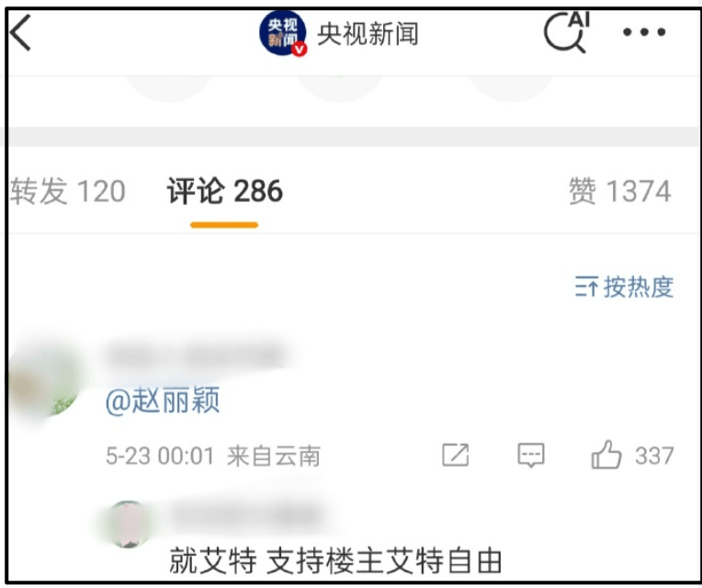
Task: Like the comment with thumbs-up icon
Action: pyautogui.click(x=606, y=455)
